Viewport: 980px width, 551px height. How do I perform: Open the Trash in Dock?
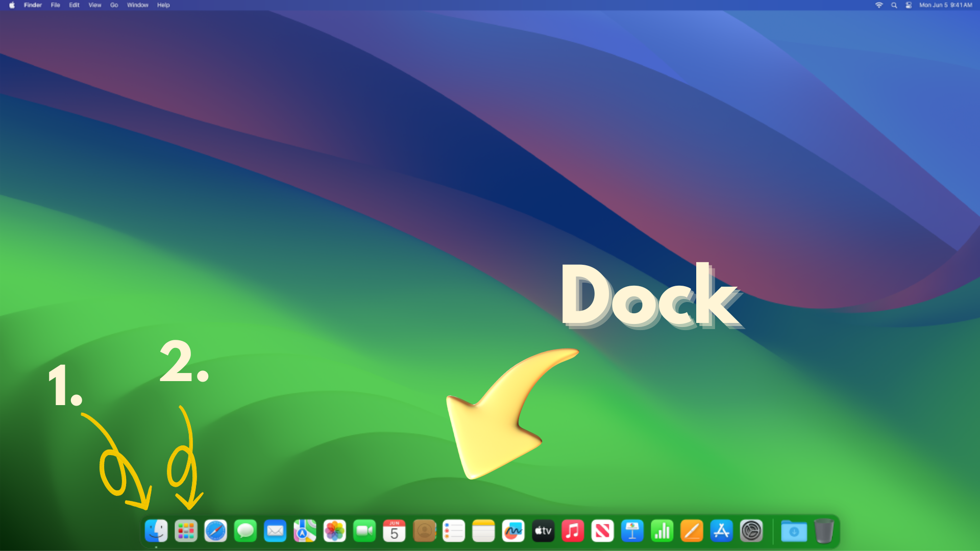(823, 531)
